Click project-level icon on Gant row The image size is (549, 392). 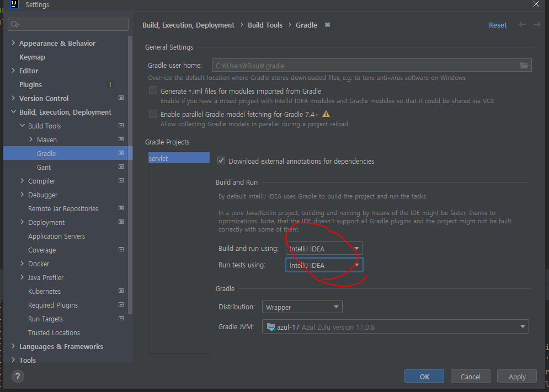point(121,167)
